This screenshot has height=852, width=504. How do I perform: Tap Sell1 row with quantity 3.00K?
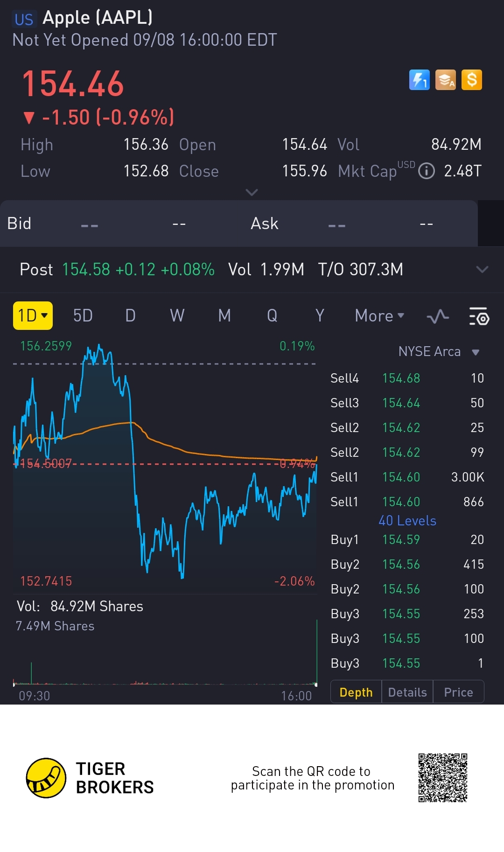click(x=407, y=477)
